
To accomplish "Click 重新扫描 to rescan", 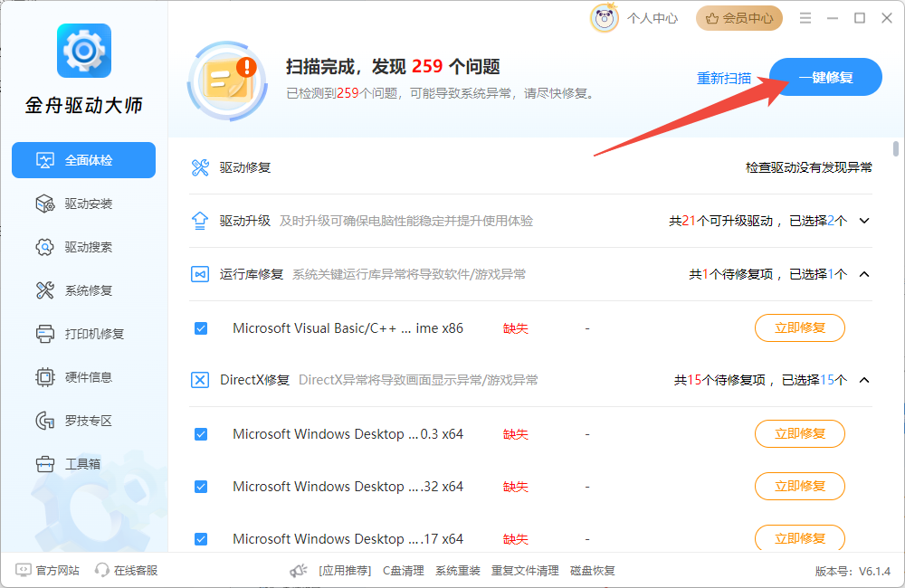I will coord(724,78).
